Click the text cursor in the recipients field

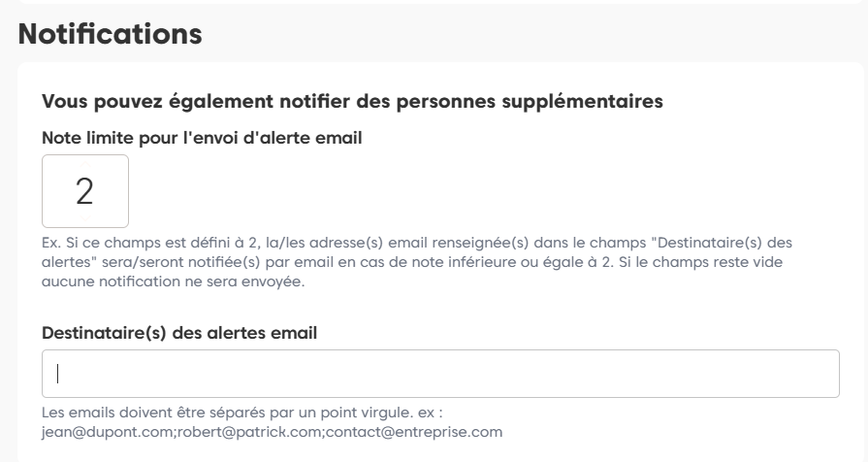point(59,374)
